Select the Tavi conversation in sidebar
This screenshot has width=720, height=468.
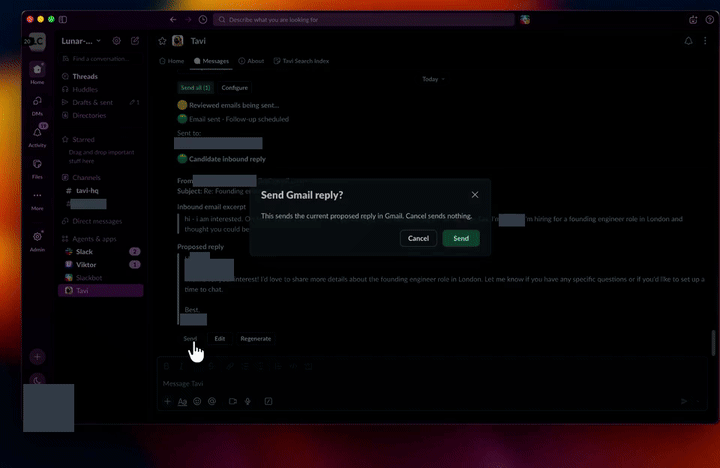click(x=101, y=291)
